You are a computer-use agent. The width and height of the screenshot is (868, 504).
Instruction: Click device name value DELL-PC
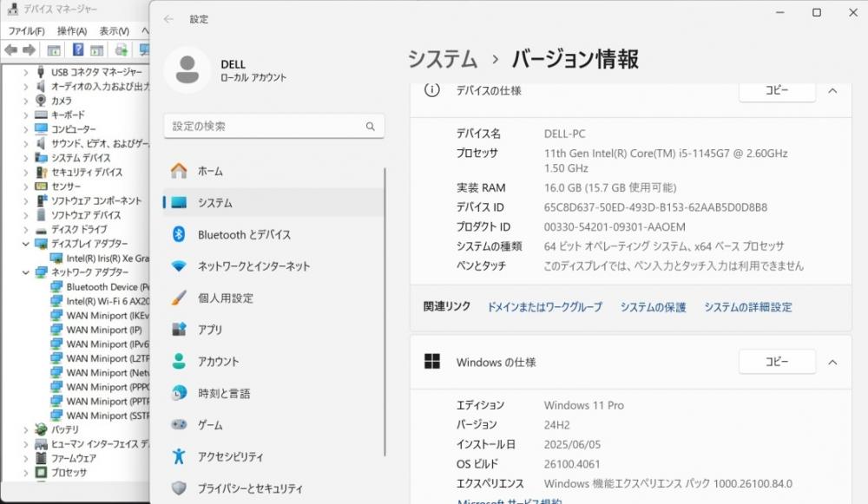(565, 134)
